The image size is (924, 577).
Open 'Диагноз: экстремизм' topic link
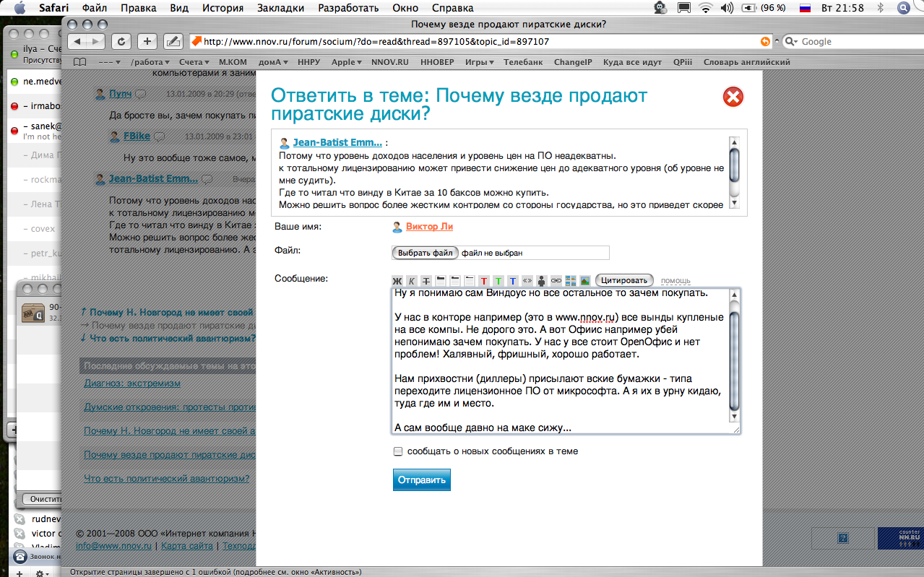[x=132, y=383]
